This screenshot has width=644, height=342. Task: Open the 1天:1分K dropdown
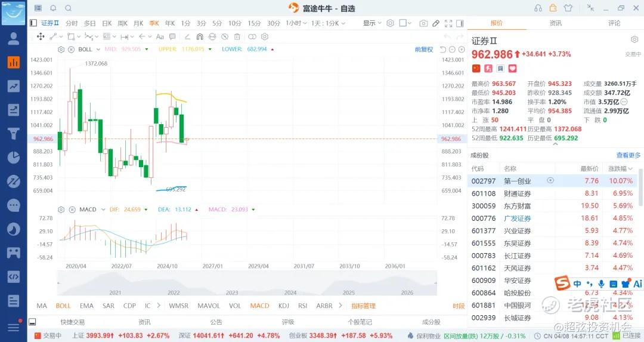click(x=328, y=23)
